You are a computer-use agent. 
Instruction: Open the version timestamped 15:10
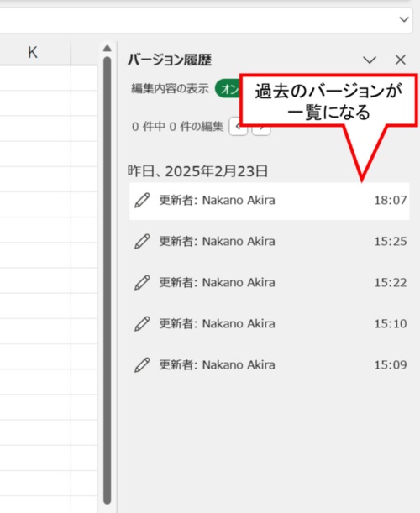[269, 324]
